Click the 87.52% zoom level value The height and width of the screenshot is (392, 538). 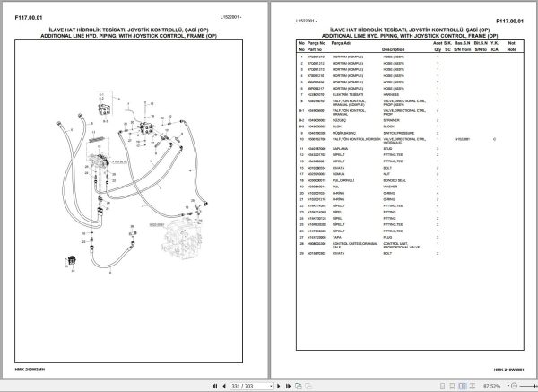tap(491, 386)
